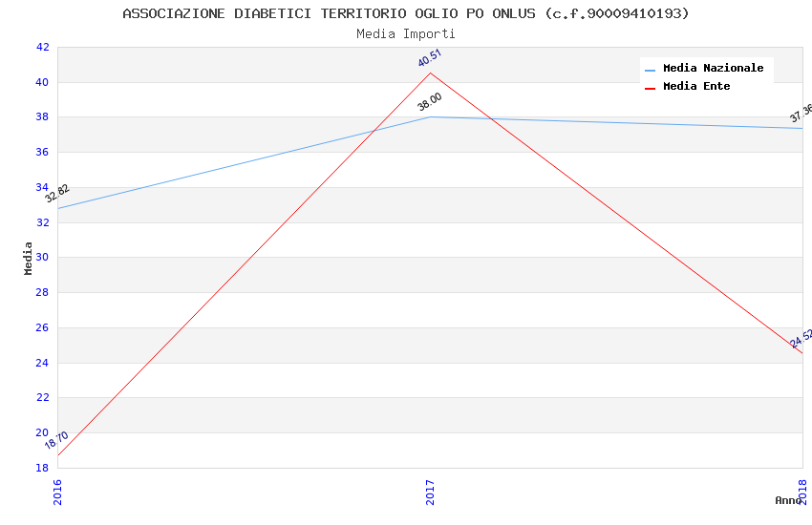Click the 38 y-axis tick label
This screenshot has height=525, width=812.
tap(42, 116)
